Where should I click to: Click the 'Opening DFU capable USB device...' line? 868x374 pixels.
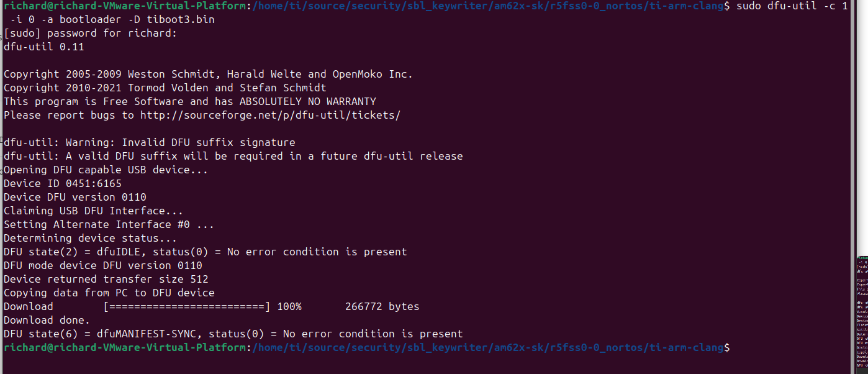[x=106, y=170]
